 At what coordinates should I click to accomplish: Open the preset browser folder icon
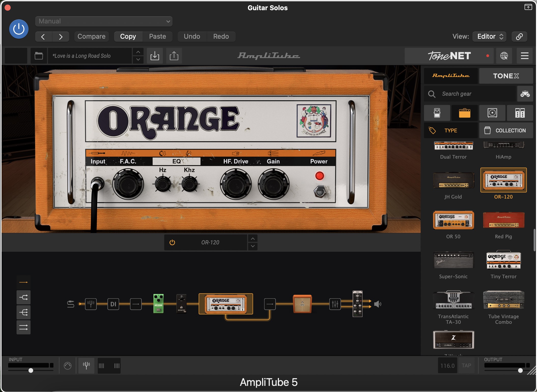click(x=39, y=56)
